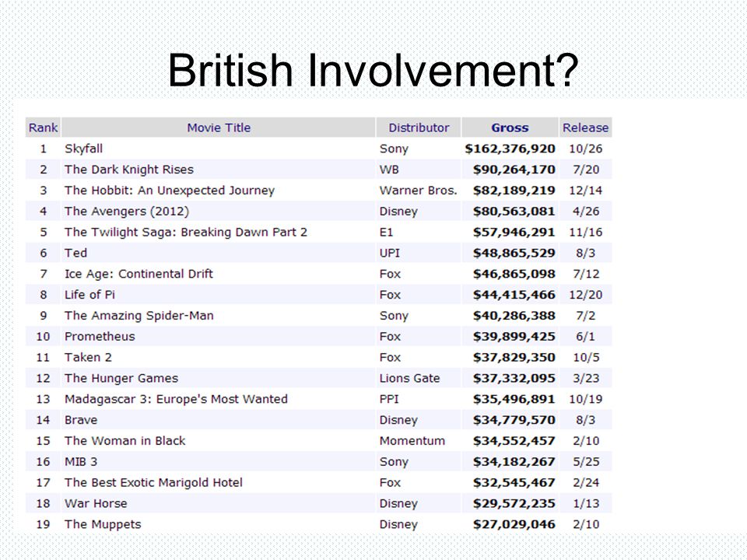Image resolution: width=747 pixels, height=560 pixels.
Task: Click the gross value $82,189,219
Action: click(x=514, y=191)
